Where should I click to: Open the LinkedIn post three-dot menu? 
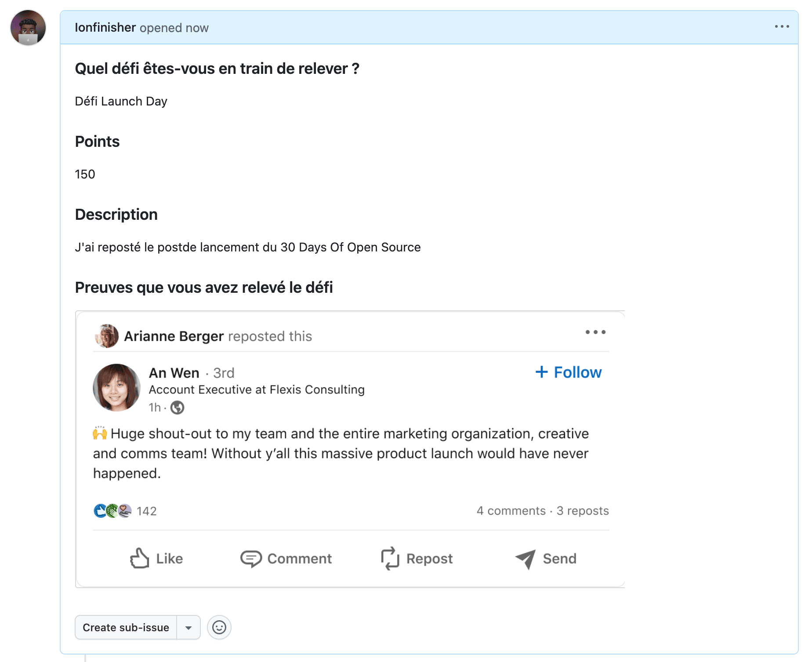[x=595, y=332]
